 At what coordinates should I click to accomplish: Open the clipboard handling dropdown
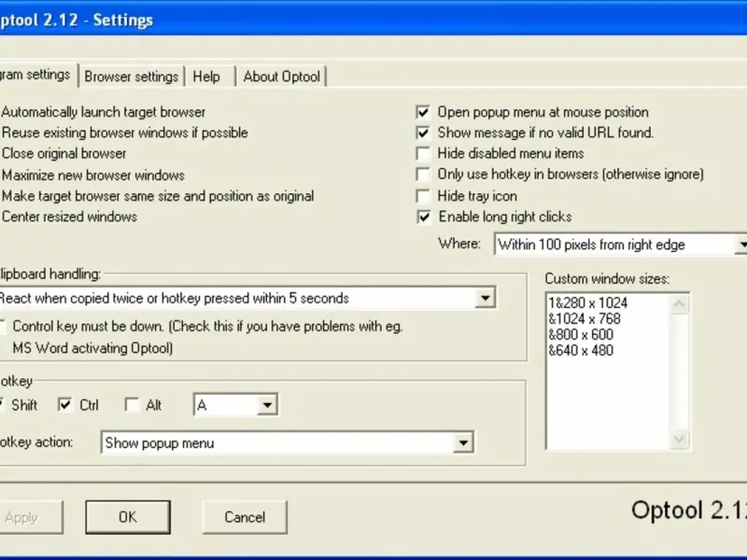[x=485, y=298]
